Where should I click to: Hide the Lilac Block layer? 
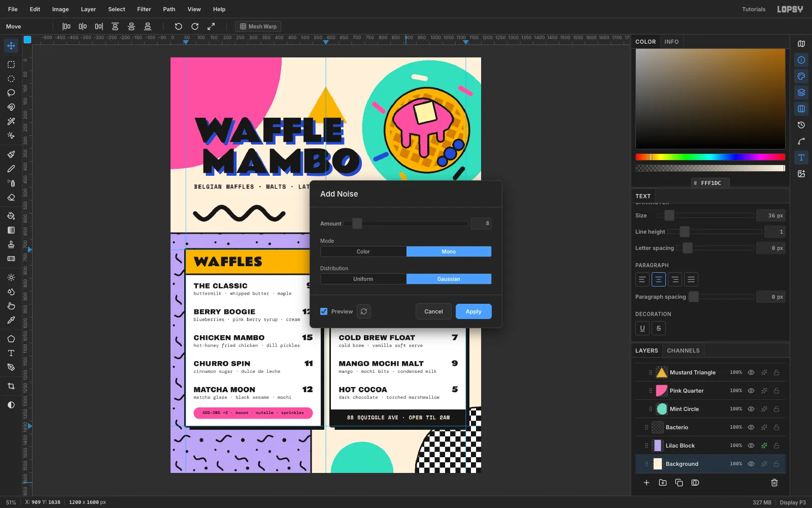click(x=751, y=446)
